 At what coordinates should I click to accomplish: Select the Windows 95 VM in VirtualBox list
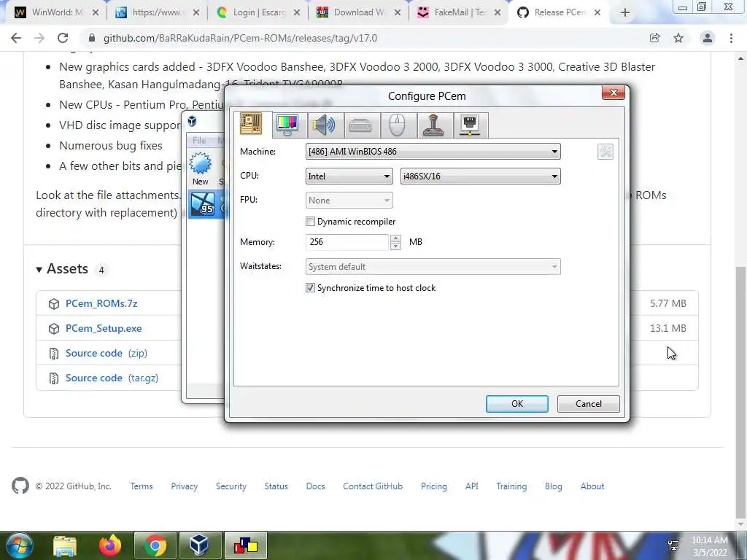(206, 204)
